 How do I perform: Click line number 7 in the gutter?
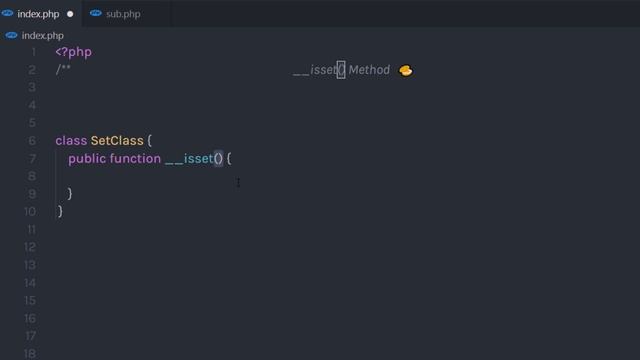(x=32, y=159)
